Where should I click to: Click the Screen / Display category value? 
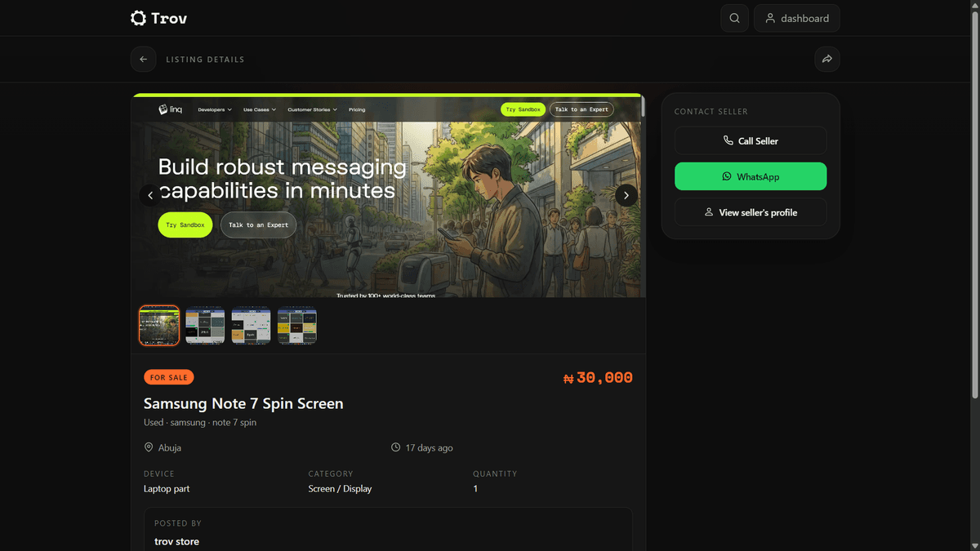point(340,488)
